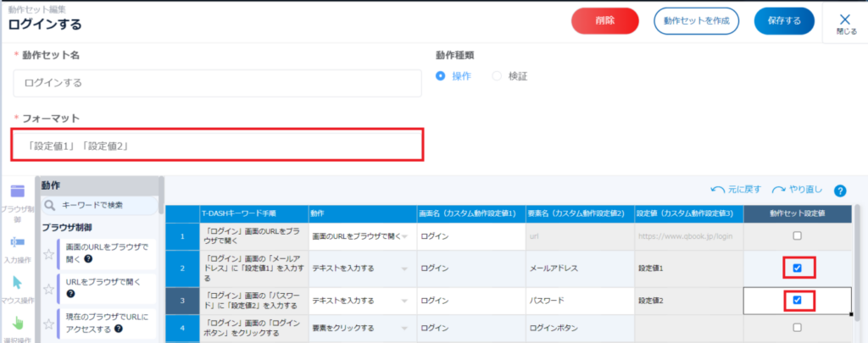Expand the 画面のURLをブラウザで開く dropdown in row 1
The image size is (868, 343).
tap(405, 236)
